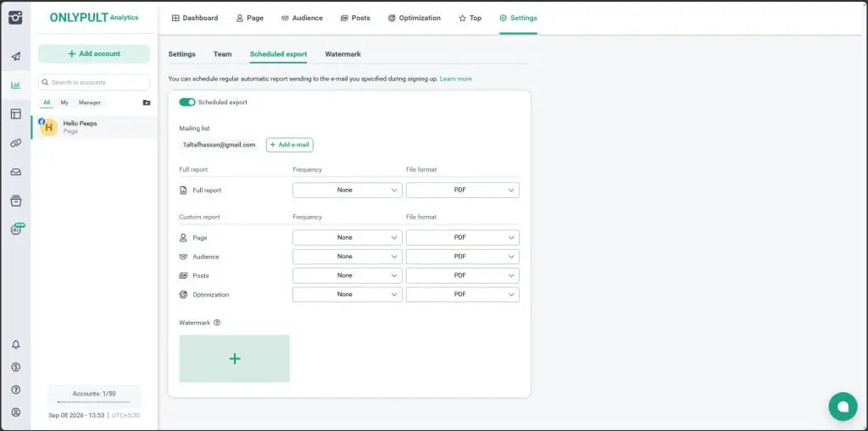Open the user profile icon

coord(15,412)
